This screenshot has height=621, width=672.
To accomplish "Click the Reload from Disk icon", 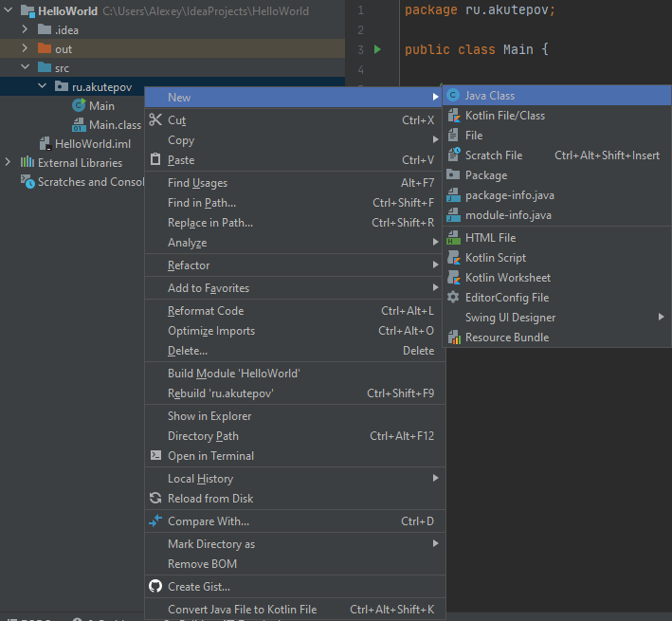I will point(155,498).
